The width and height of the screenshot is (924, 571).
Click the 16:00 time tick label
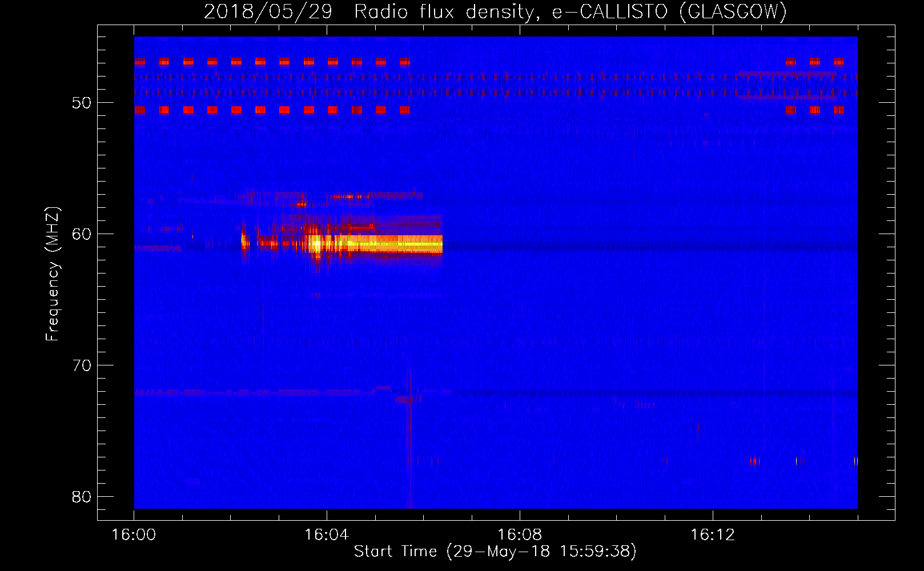(x=134, y=535)
